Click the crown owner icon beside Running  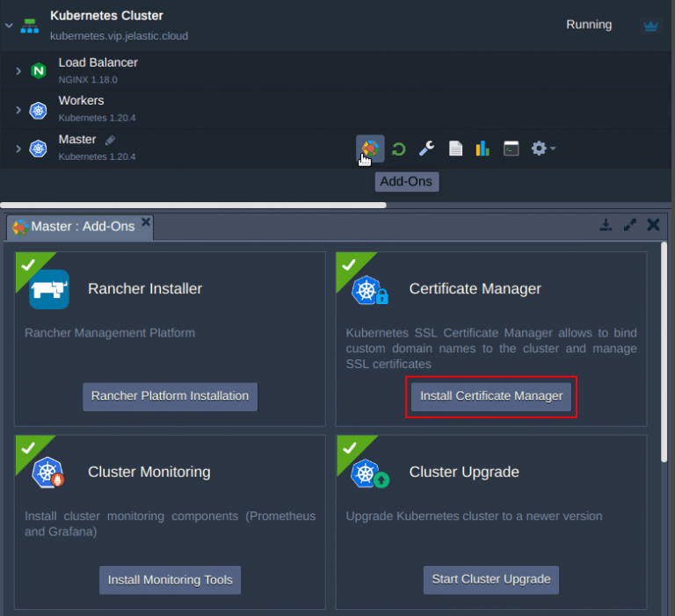point(650,25)
